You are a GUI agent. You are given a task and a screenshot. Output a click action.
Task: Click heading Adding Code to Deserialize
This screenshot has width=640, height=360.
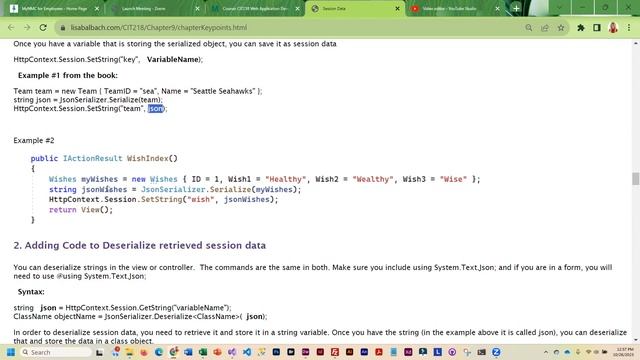click(140, 245)
